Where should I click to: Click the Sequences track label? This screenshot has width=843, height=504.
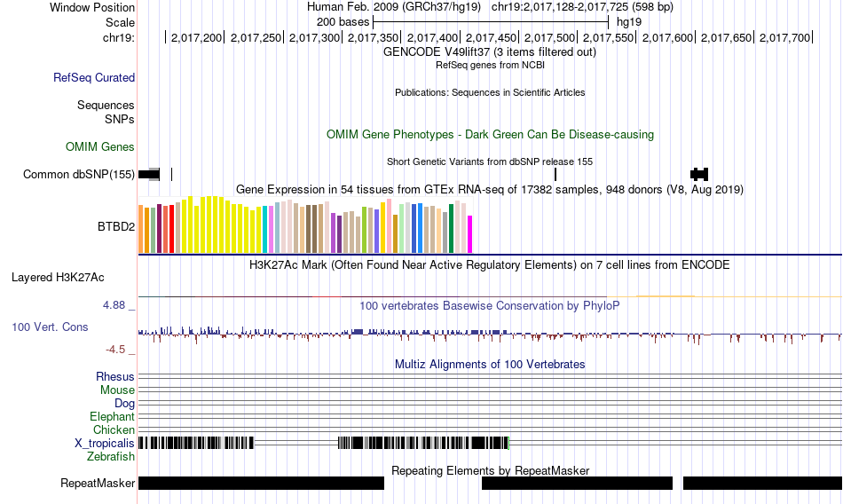pos(106,105)
